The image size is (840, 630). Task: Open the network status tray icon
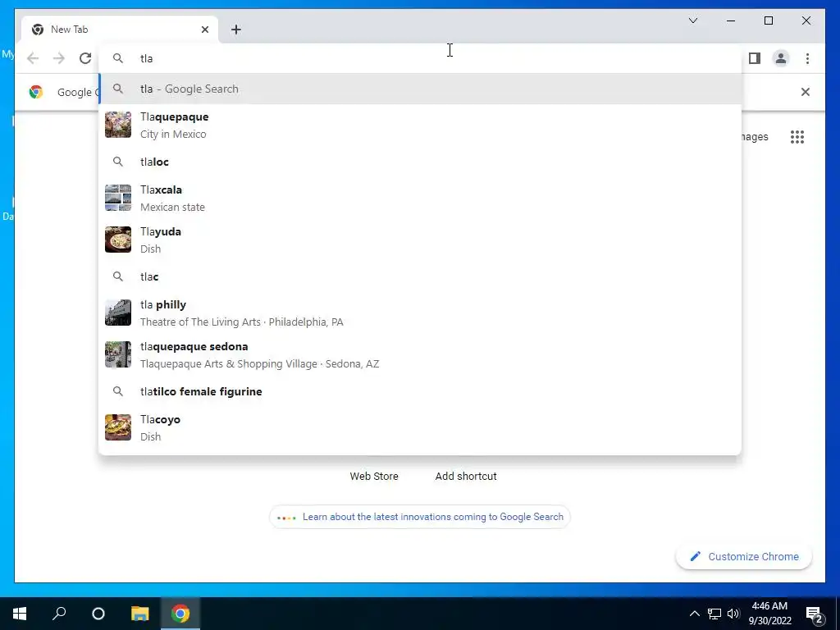[x=714, y=614]
